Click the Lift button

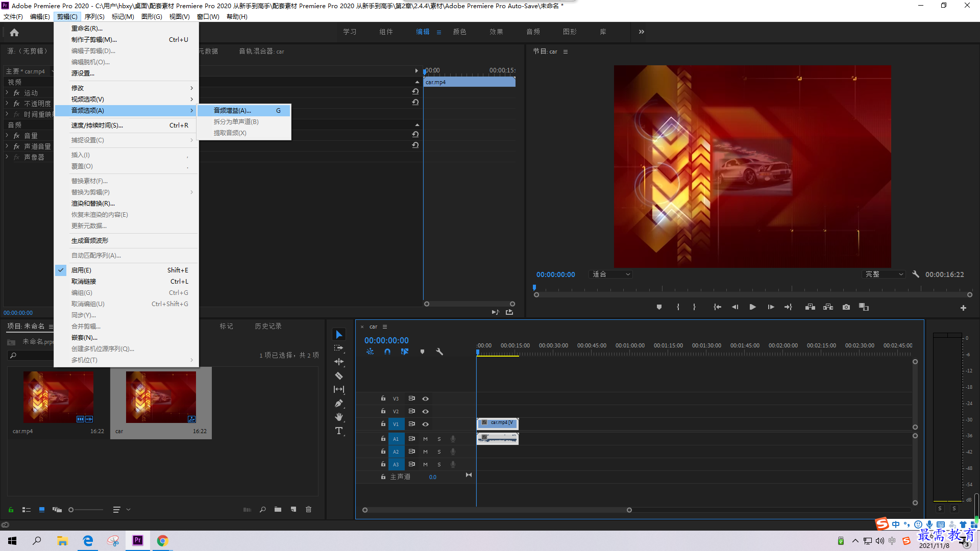click(810, 307)
